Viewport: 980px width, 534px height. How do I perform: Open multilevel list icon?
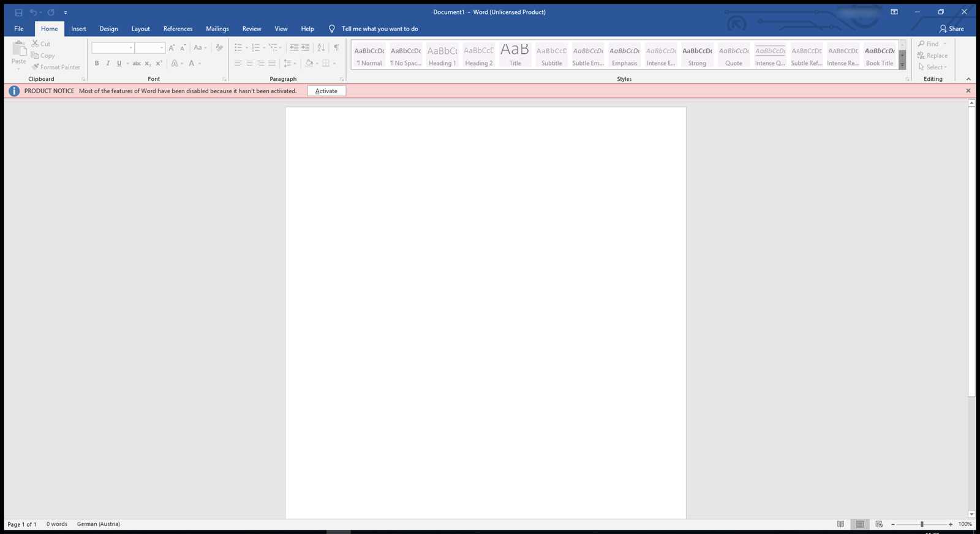273,48
